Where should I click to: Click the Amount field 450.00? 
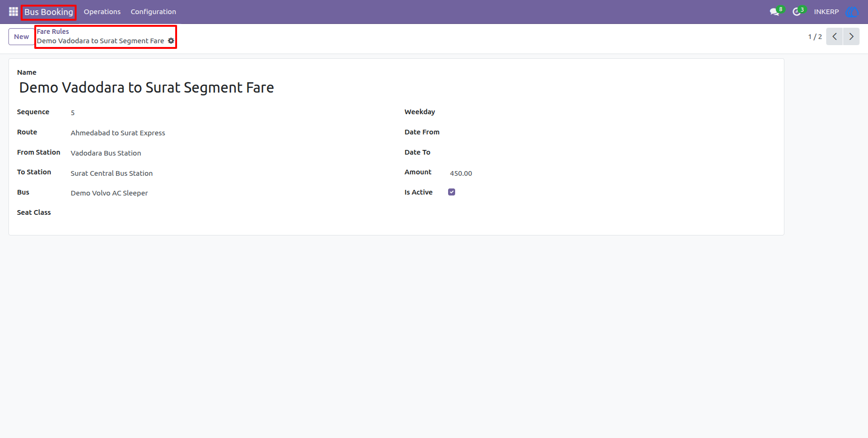[x=612, y=173]
